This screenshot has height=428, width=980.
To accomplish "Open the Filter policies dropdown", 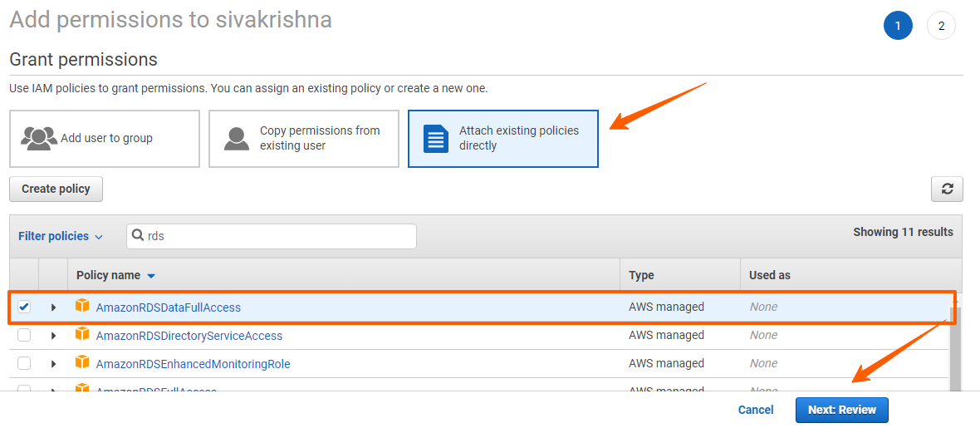I will (61, 237).
